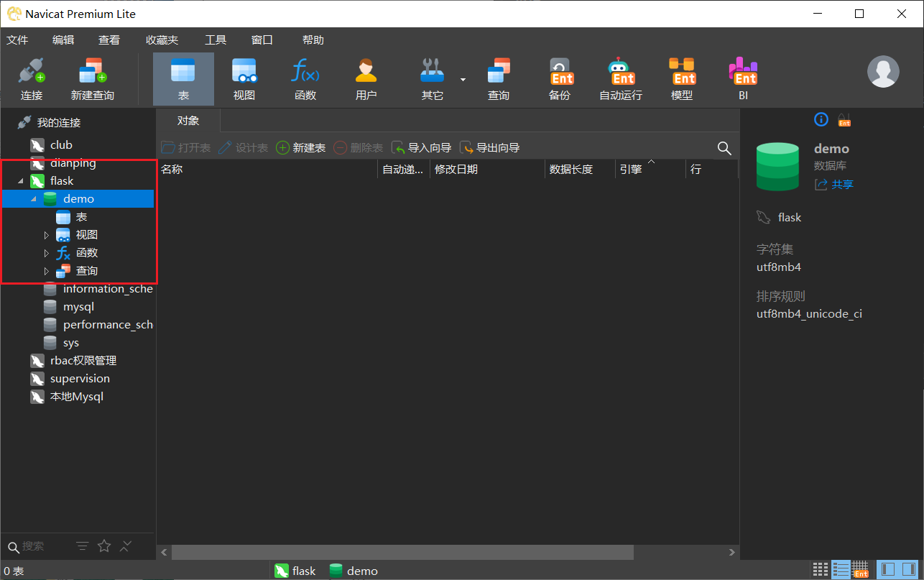The width and height of the screenshot is (924, 580).
Task: Click the Ent-badged icon beside info icon
Action: pyautogui.click(x=844, y=119)
